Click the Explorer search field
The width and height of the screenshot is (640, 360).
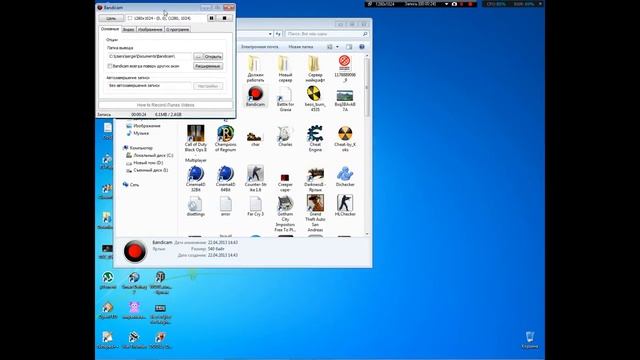point(327,34)
